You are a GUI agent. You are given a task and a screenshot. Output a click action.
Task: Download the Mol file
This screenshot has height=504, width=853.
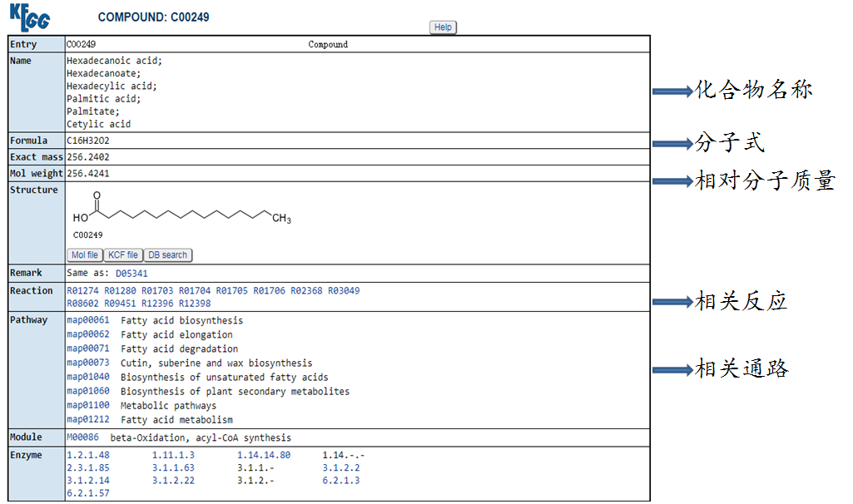(84, 255)
